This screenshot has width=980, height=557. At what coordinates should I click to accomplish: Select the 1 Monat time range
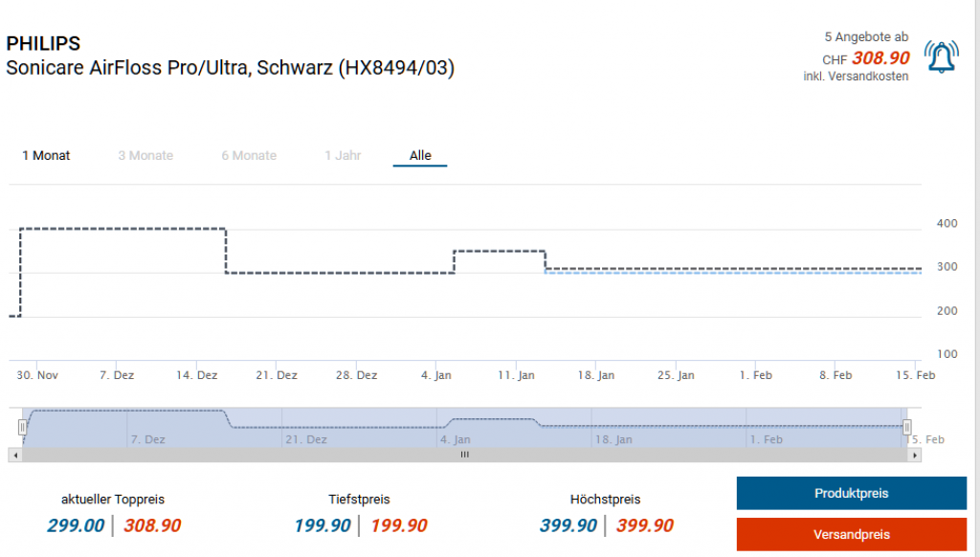click(x=46, y=155)
